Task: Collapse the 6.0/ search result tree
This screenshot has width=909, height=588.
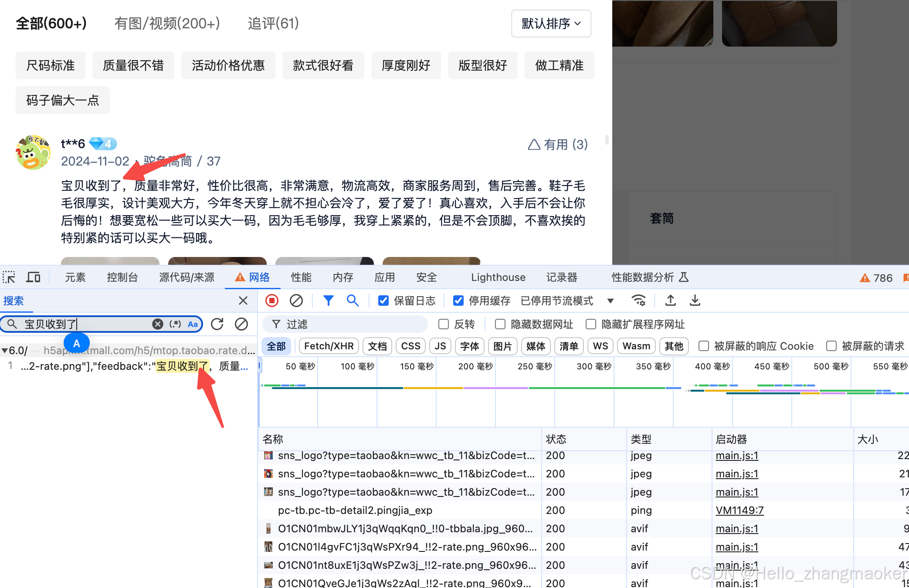Action: tap(5, 351)
